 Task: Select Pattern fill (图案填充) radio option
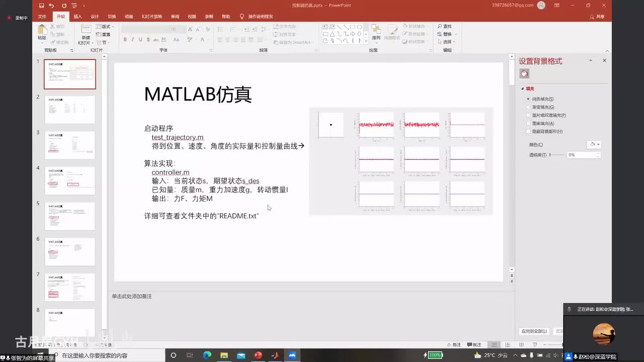tap(540, 123)
